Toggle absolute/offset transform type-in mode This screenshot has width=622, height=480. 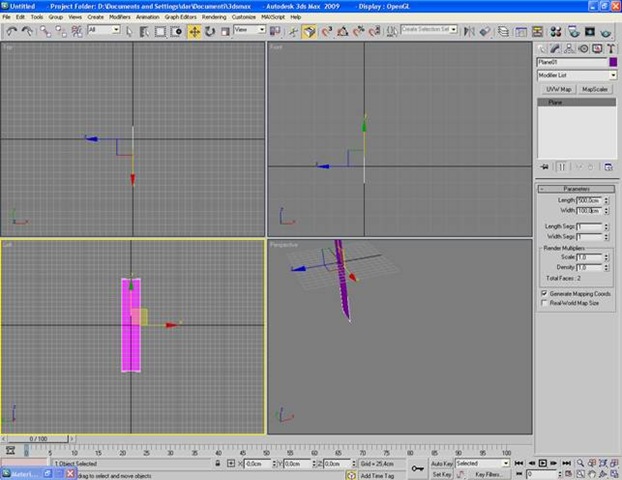pos(231,463)
